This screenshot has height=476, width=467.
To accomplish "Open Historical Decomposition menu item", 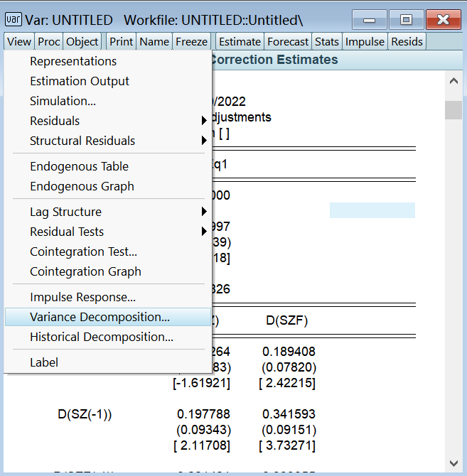I will point(102,337).
